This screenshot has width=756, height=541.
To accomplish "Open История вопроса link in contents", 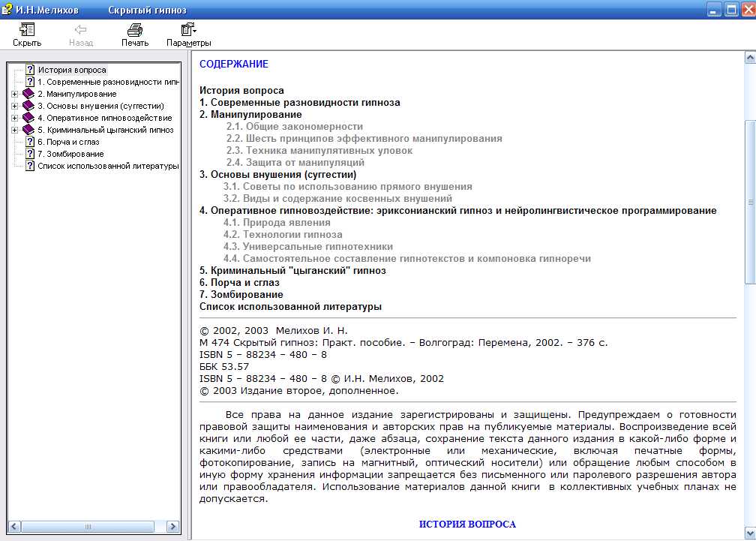I will pos(241,91).
